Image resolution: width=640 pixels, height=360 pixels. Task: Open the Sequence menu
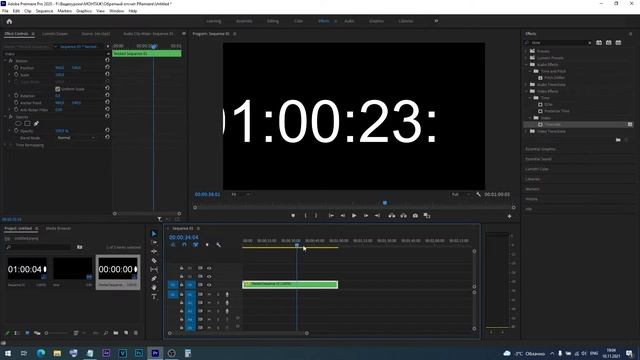(x=44, y=11)
